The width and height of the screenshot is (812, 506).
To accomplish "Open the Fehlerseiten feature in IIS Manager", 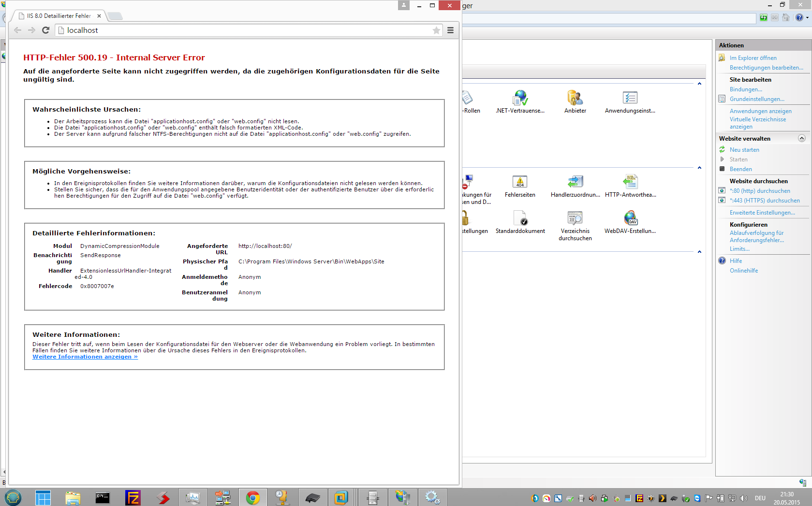I will click(x=520, y=186).
